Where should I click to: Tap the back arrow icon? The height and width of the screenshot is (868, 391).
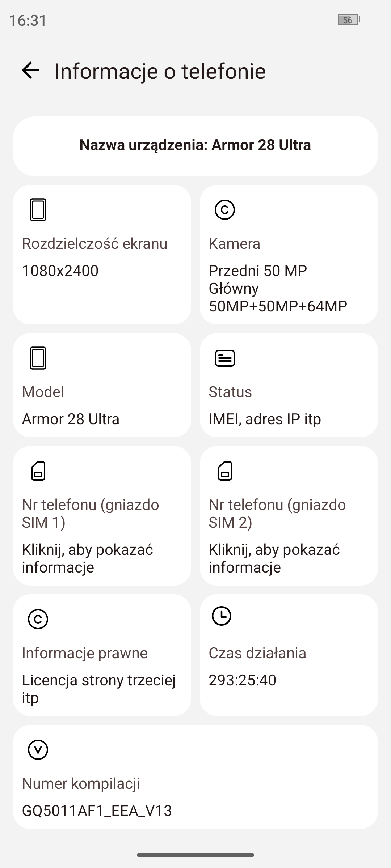(30, 70)
